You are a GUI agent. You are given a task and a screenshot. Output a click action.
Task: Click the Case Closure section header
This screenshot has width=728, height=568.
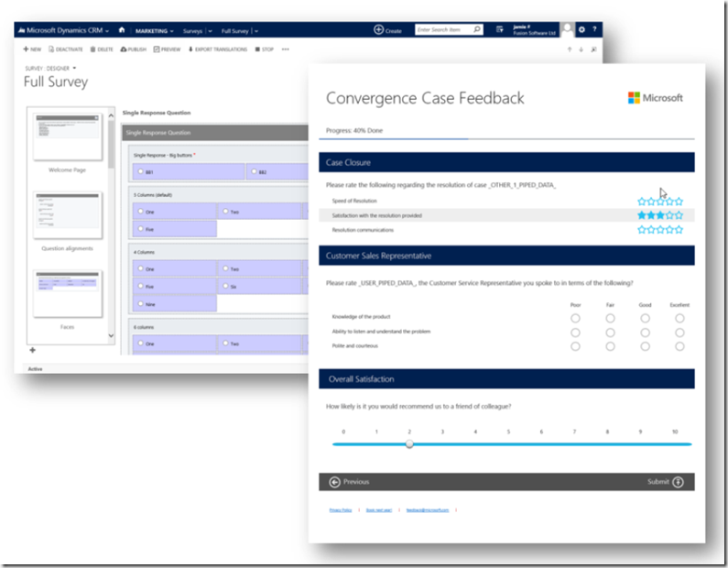click(506, 162)
